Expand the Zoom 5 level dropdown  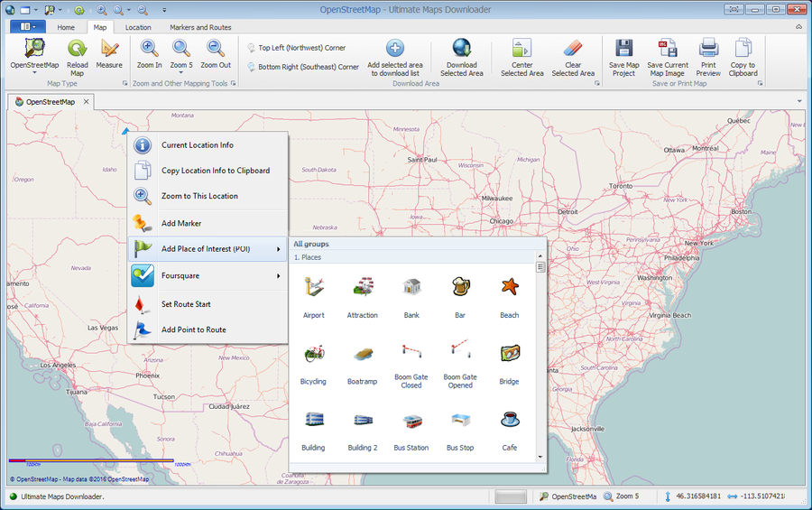click(181, 74)
